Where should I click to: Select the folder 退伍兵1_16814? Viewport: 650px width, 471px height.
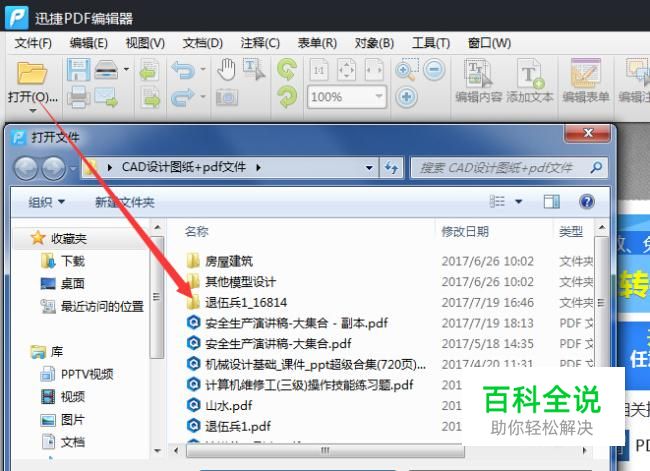tap(237, 302)
